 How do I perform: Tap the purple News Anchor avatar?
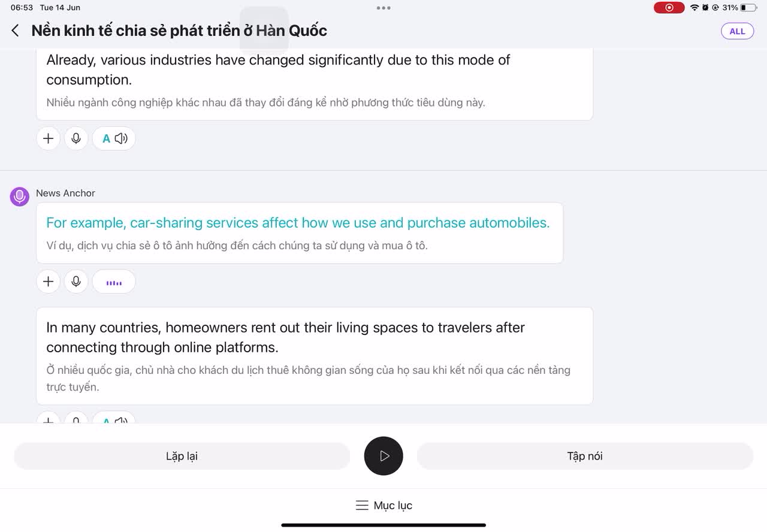tap(20, 196)
